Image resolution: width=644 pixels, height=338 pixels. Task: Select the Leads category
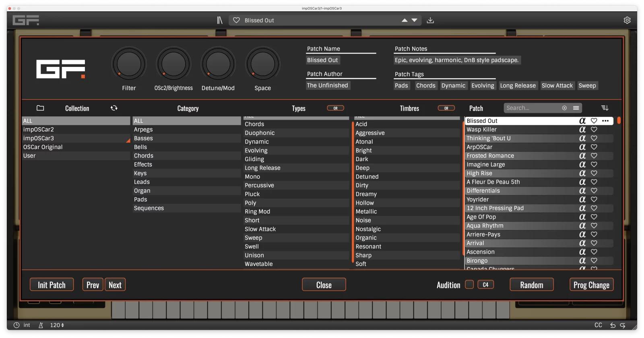[x=187, y=182]
